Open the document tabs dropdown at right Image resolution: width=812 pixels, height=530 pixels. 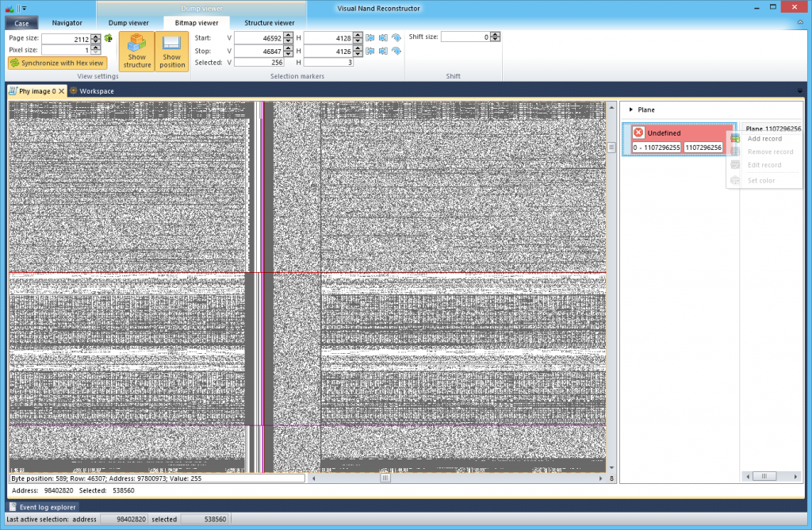[800, 91]
